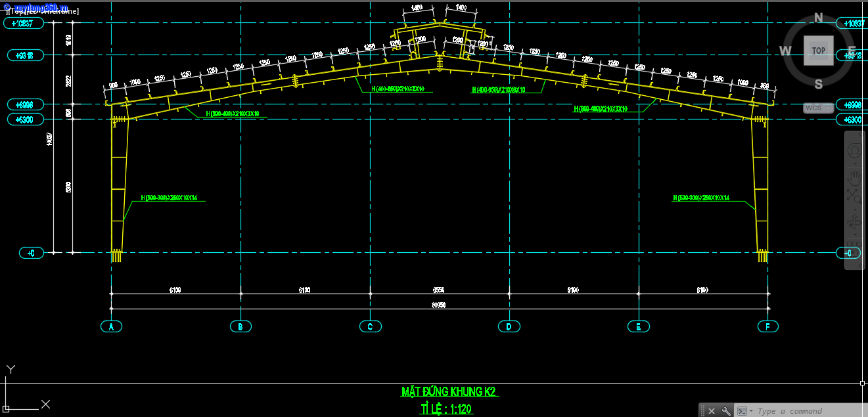Select the grid bubble labeled A
Image resolution: width=868 pixels, height=417 pixels.
click(x=112, y=326)
